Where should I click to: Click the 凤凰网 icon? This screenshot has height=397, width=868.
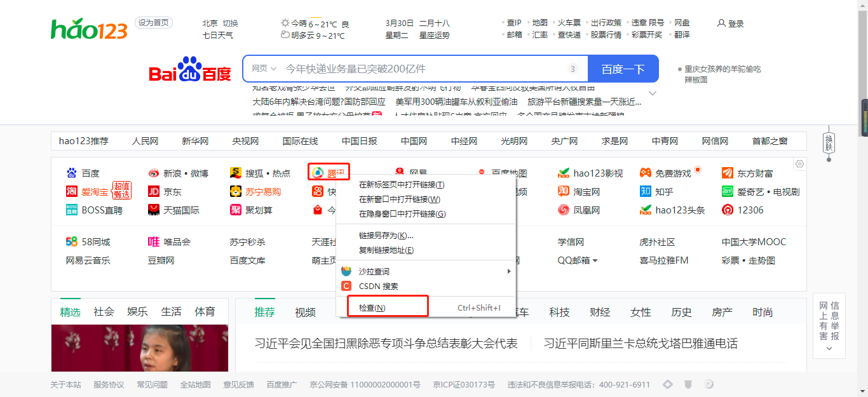[564, 210]
